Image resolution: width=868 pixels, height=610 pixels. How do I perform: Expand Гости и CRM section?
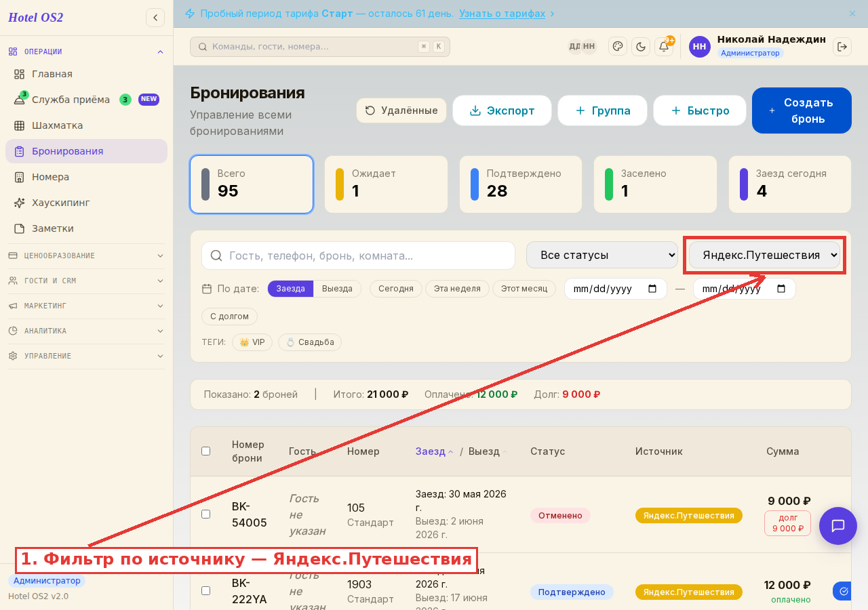(x=87, y=281)
